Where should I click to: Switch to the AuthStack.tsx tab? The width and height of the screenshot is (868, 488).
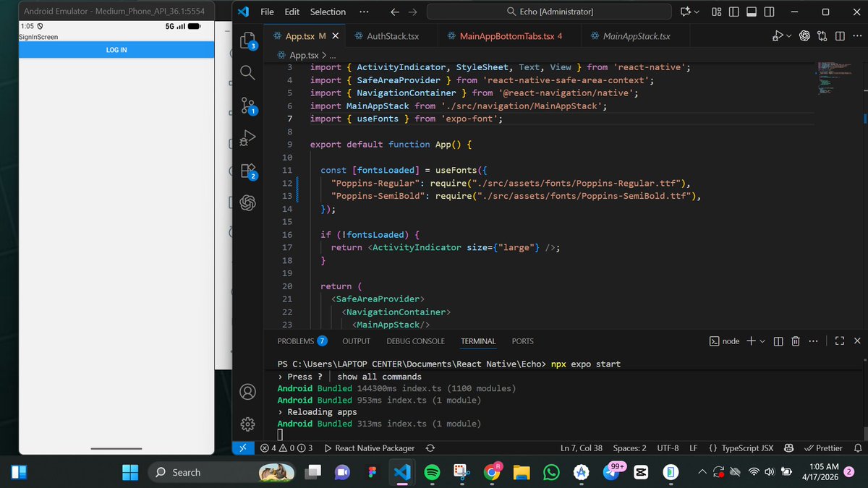click(391, 35)
